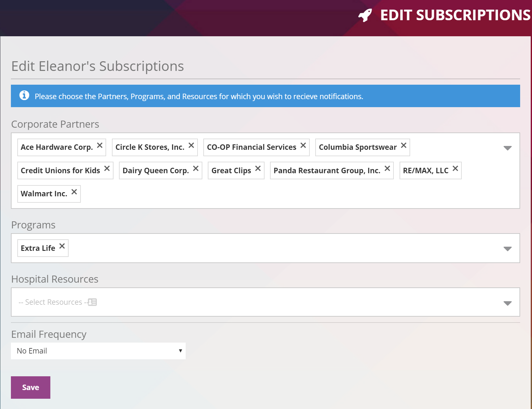This screenshot has width=532, height=409.
Task: Click the rocket icon in header
Action: [x=365, y=15]
